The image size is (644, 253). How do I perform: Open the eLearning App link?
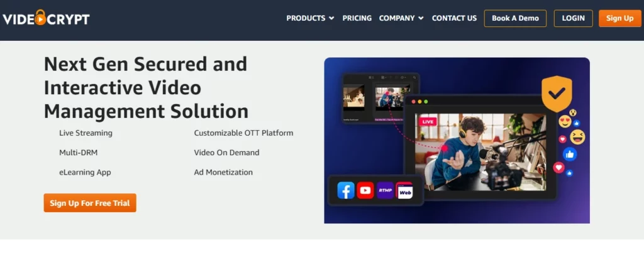point(85,172)
